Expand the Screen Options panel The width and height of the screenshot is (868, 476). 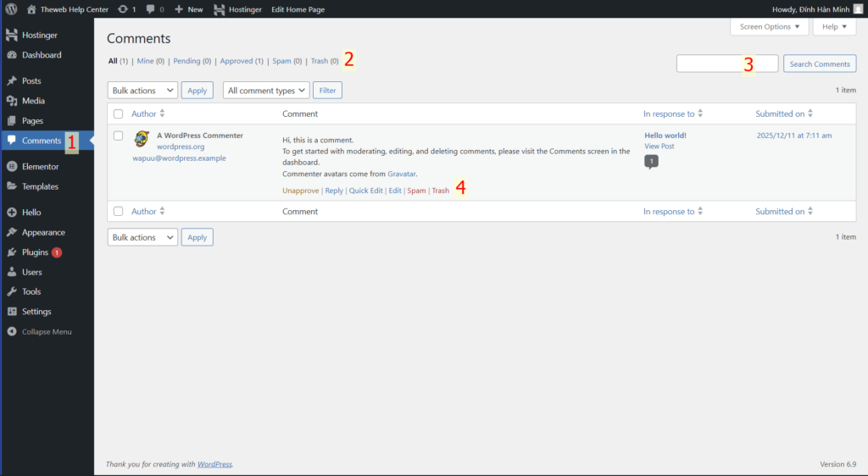tap(769, 27)
